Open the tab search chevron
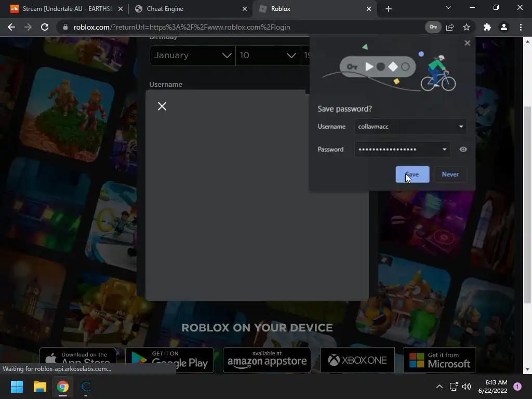This screenshot has width=532, height=399. (x=448, y=7)
